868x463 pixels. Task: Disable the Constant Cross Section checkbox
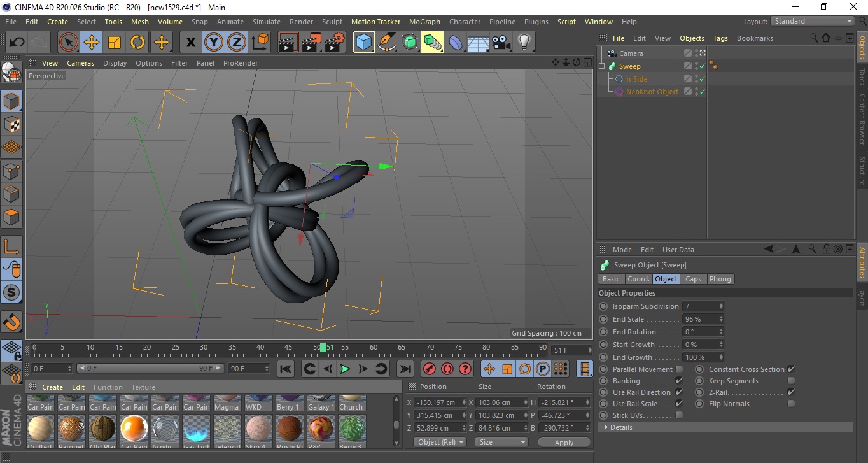pyautogui.click(x=791, y=369)
